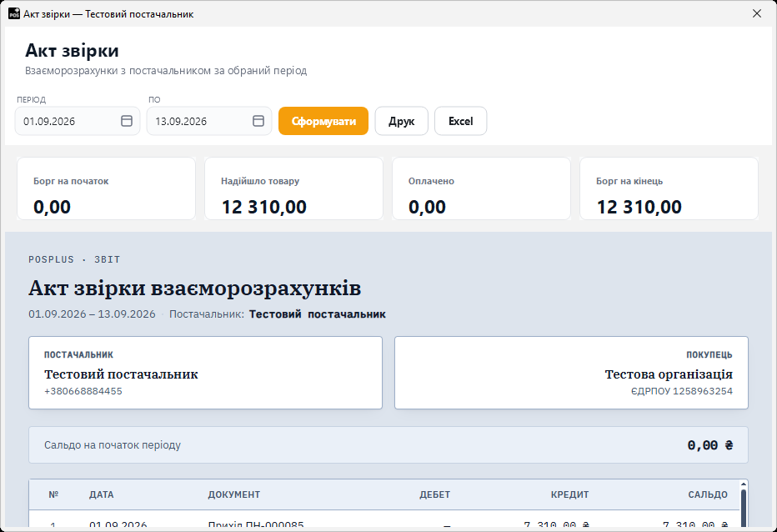Open calendar picker for end date 13.09.2026
777x532 pixels.
(258, 121)
